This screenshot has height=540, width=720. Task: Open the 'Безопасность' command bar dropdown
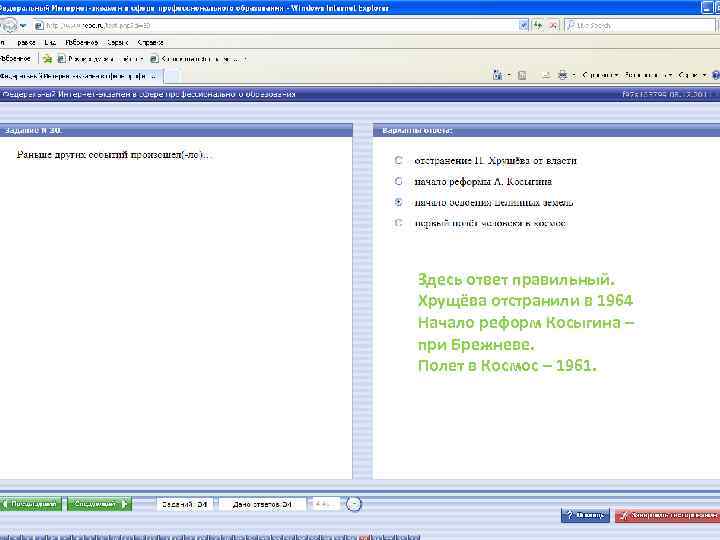(x=649, y=75)
